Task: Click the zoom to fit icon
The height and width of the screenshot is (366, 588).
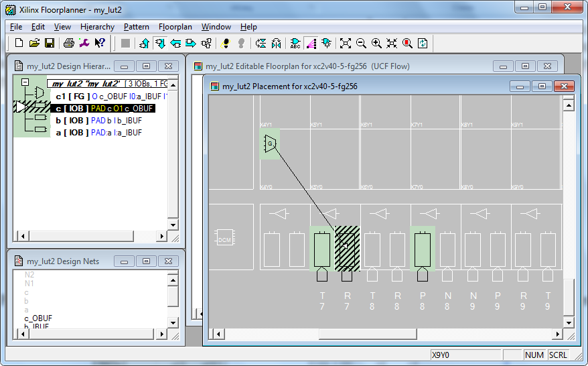Action: 346,44
